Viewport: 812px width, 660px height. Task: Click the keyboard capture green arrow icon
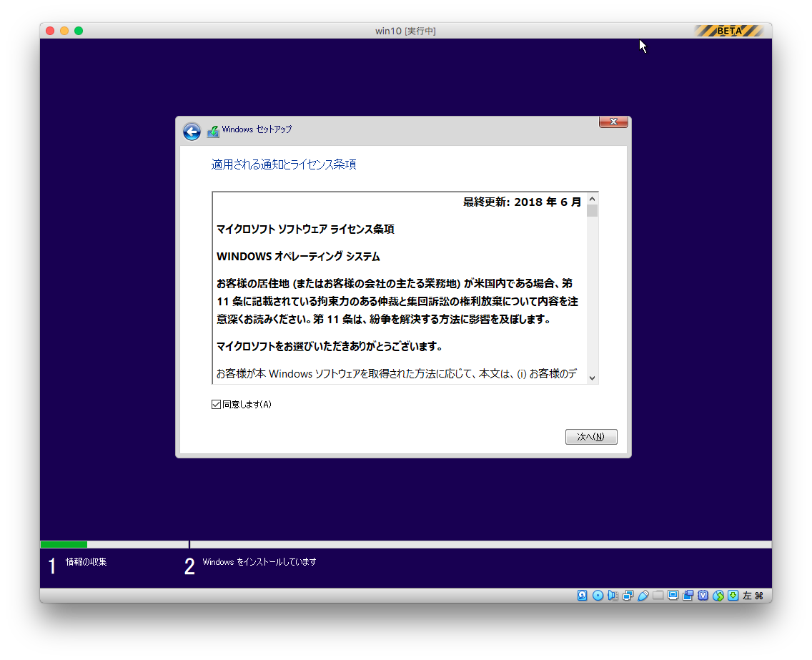click(x=733, y=595)
